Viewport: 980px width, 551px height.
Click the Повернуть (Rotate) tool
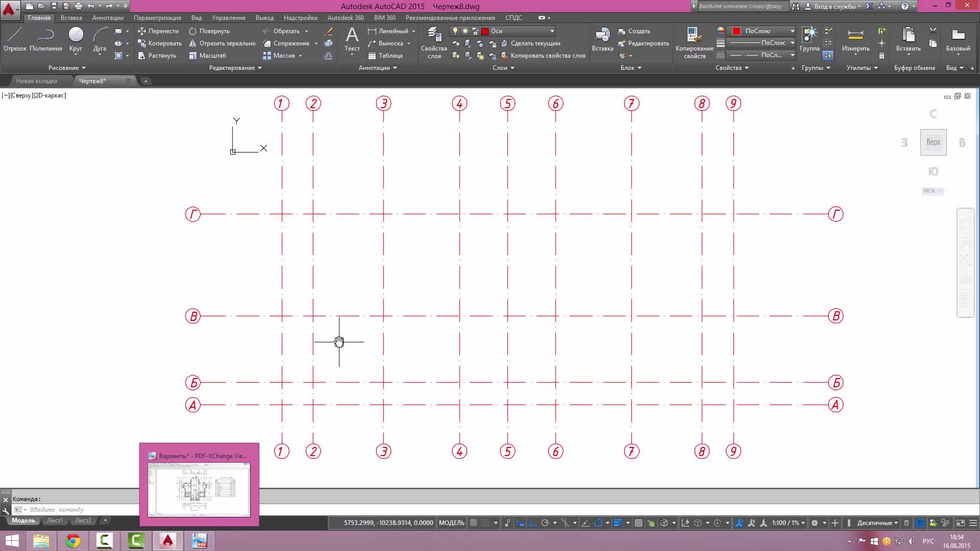click(209, 31)
